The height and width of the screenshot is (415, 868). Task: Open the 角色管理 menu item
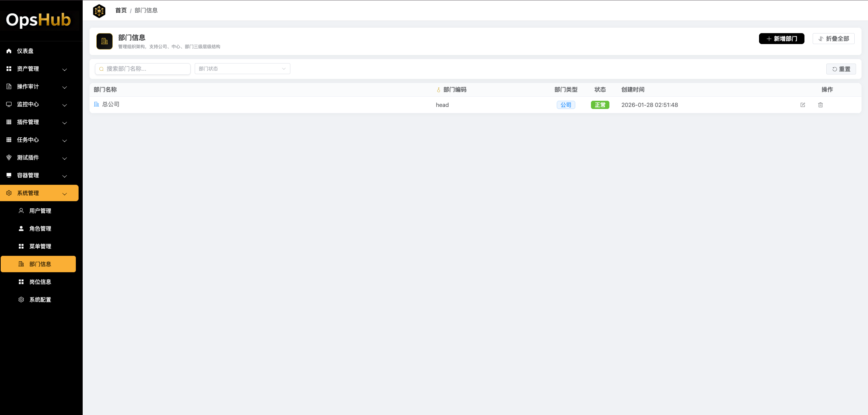pos(40,229)
